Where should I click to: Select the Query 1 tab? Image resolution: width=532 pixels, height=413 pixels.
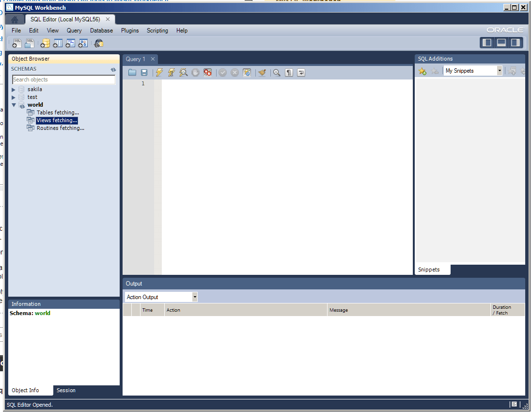[x=135, y=59]
